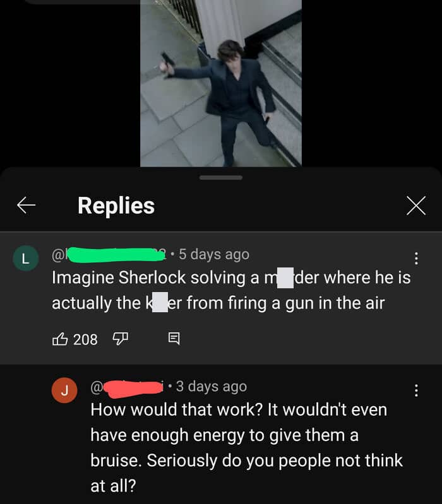This screenshot has height=504, width=442.
Task: Open the red-redacted replier's username
Action: (128, 387)
